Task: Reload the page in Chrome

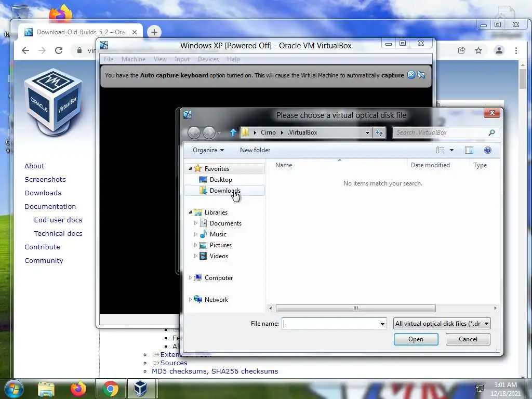Action: coord(59,50)
